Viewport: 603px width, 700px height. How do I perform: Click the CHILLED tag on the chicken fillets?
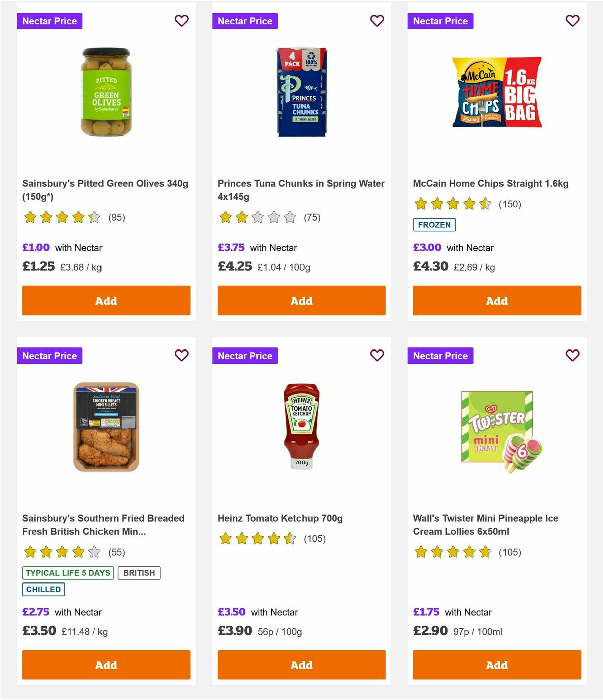click(x=44, y=589)
